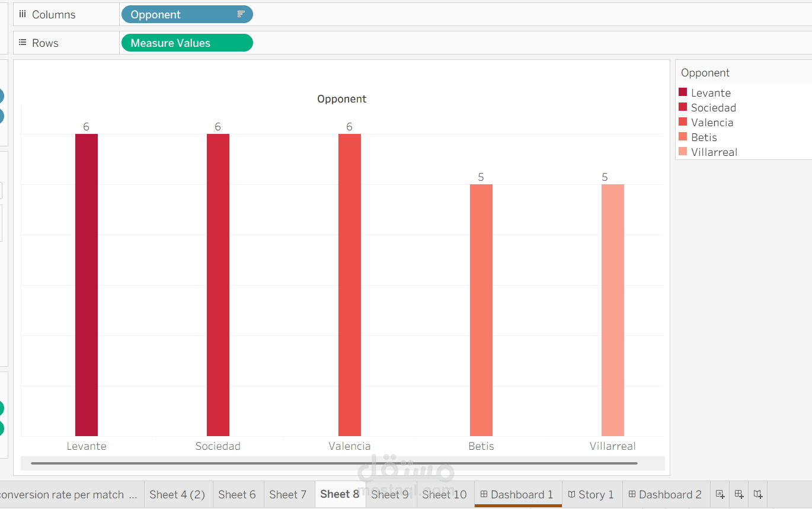Click the value label 5 above Betis
Screen dimensions: 812x509
481,177
